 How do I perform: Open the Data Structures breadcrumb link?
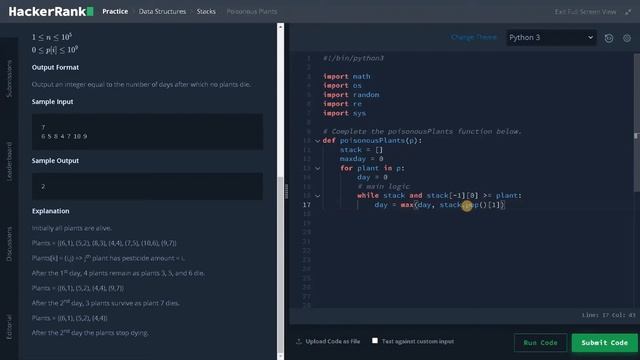162,11
